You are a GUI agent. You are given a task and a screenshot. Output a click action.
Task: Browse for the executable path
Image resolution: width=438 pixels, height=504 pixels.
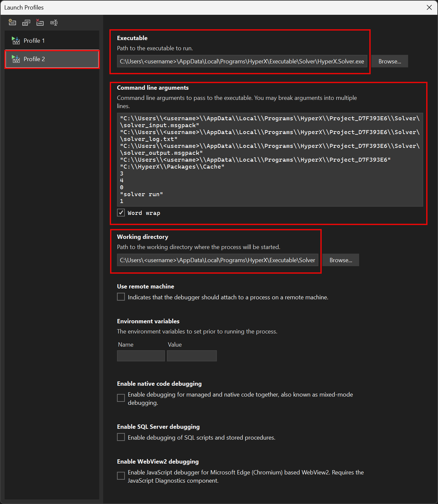[390, 61]
